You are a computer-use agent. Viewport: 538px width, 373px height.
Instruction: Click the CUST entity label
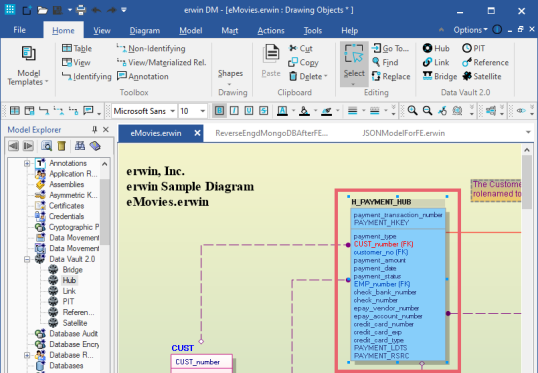tap(183, 348)
